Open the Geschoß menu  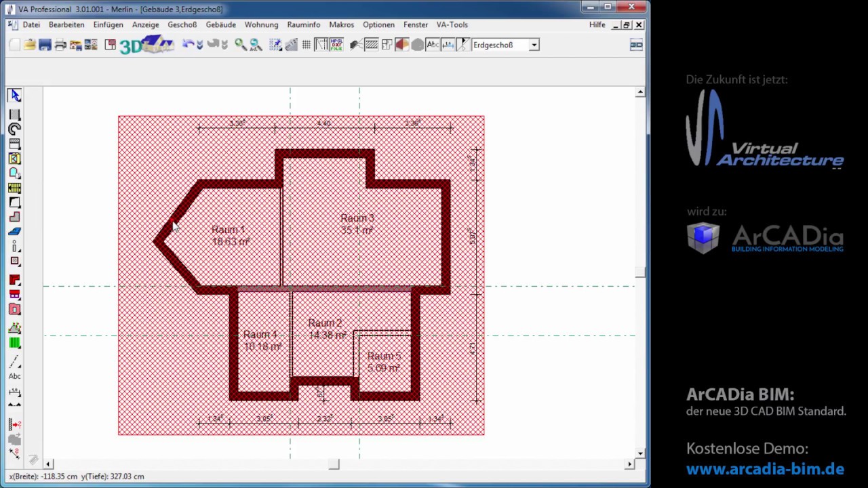[x=182, y=24]
